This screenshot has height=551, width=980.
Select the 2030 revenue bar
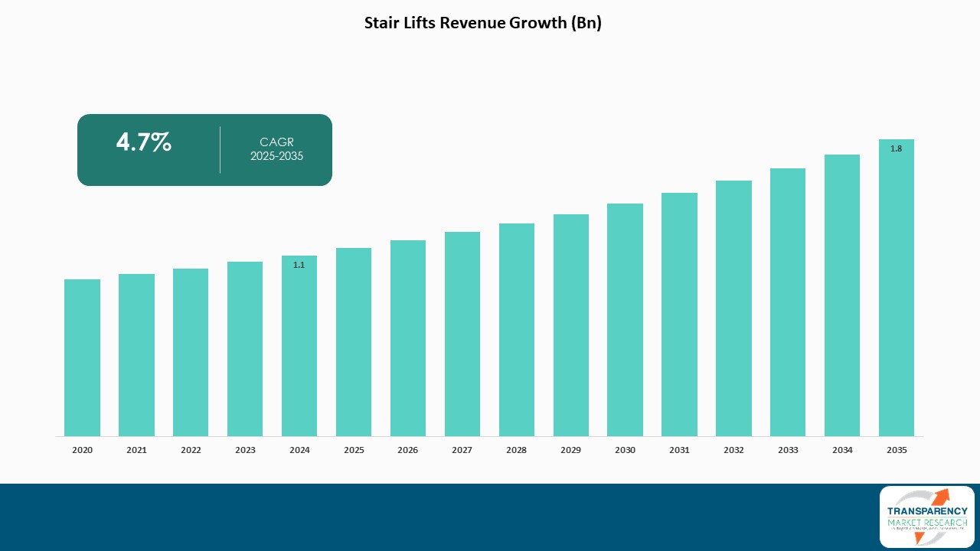point(626,320)
